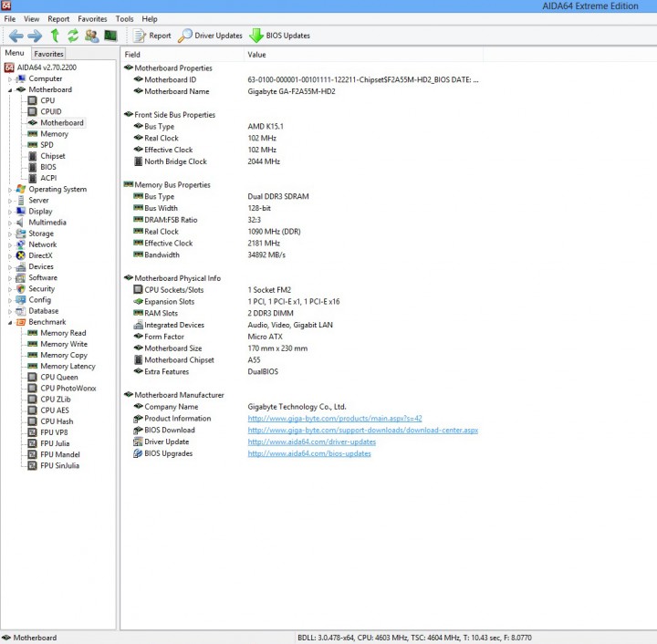Click the CPU Queen benchmark icon
This screenshot has height=644, width=657.
[x=32, y=377]
